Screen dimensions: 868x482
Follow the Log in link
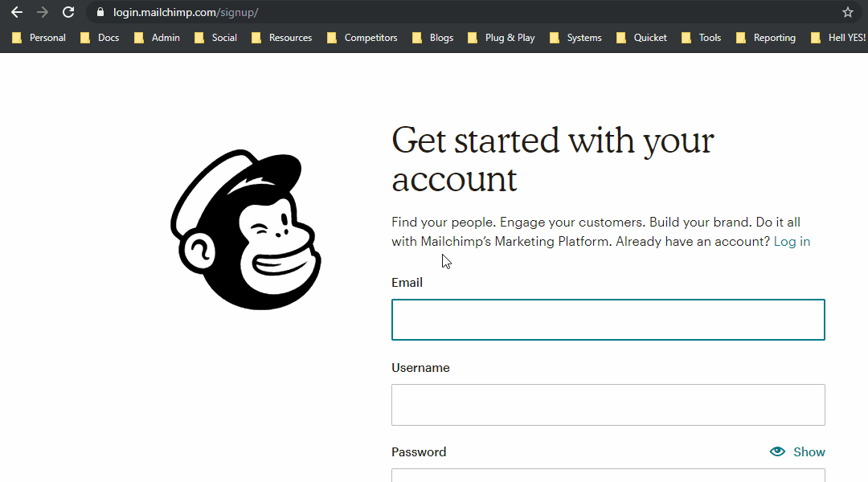(x=792, y=241)
